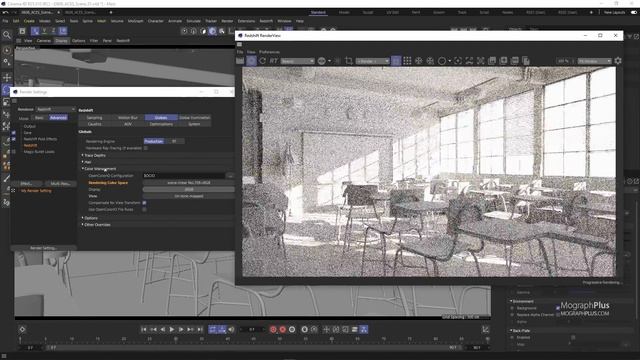
Task: Click the hamburger menu icon in RenderView
Action: 240,44
